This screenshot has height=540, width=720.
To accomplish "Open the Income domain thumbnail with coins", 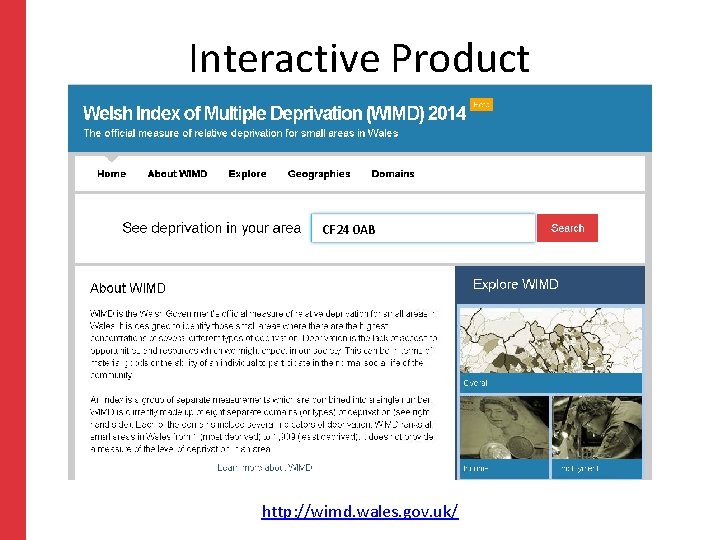I will (504, 437).
